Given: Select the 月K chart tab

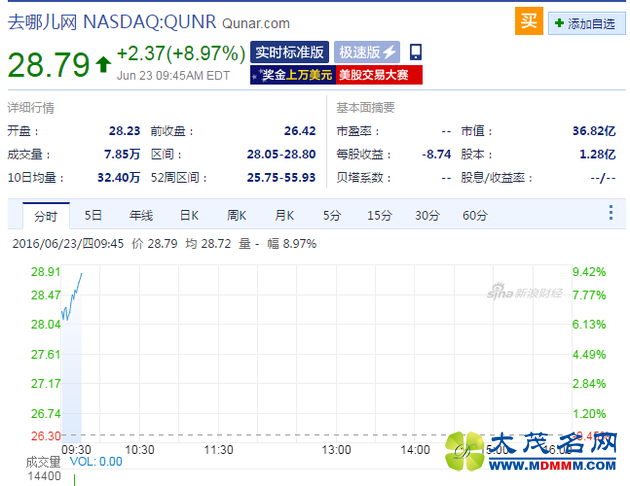Looking at the screenshot, I should (x=284, y=216).
